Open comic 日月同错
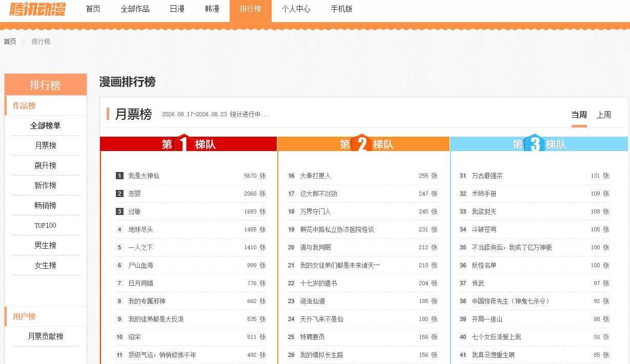 [141, 283]
